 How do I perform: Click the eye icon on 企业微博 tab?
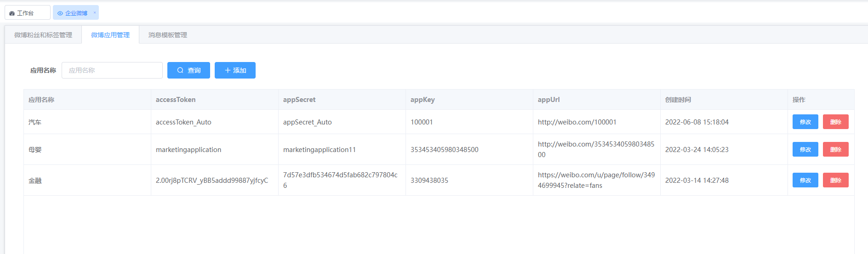(x=60, y=13)
